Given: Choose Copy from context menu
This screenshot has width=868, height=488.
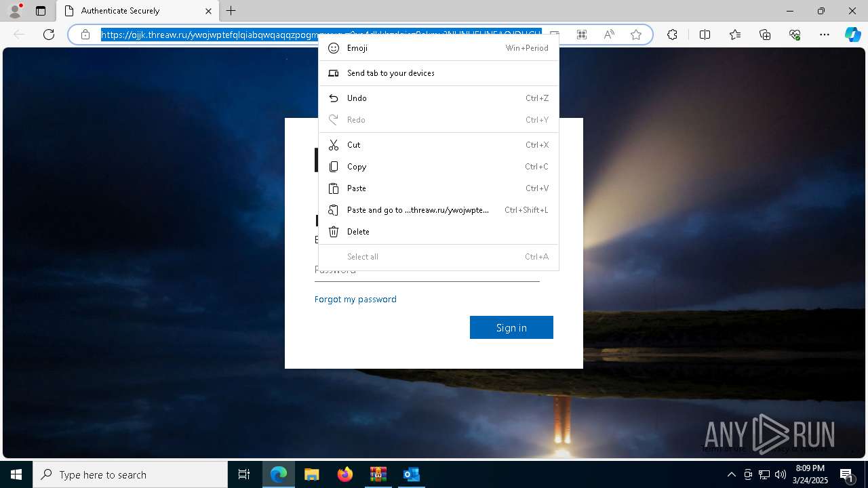Looking at the screenshot, I should (439, 167).
